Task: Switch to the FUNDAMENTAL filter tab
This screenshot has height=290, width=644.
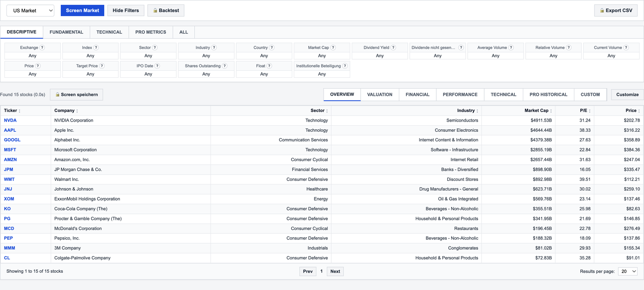Action: [66, 32]
